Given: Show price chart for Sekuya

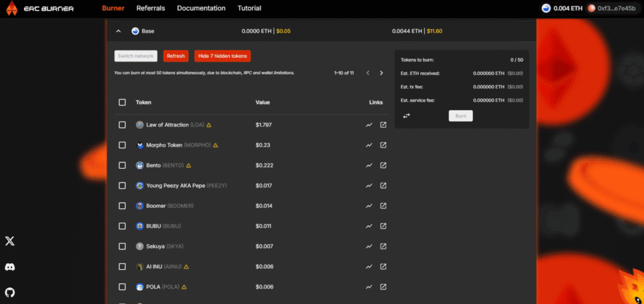Looking at the screenshot, I should [369, 247].
